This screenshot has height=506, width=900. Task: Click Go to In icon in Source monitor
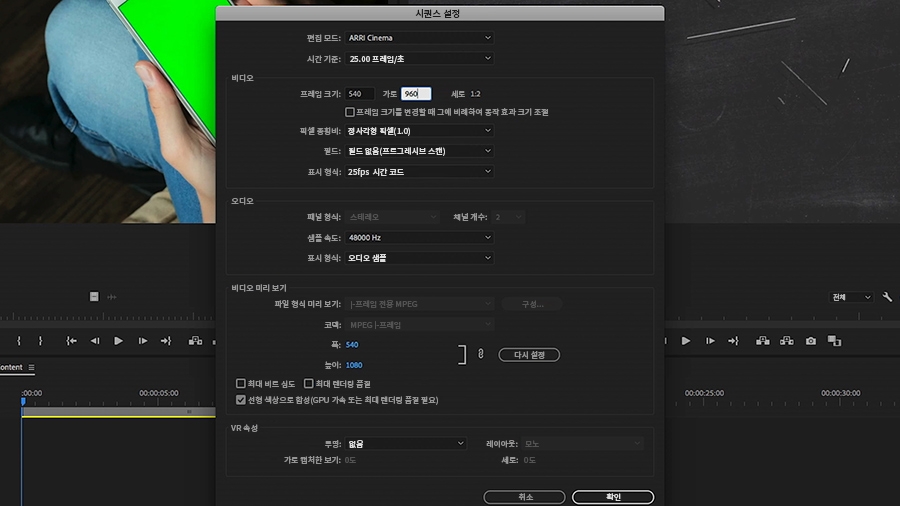(71, 341)
